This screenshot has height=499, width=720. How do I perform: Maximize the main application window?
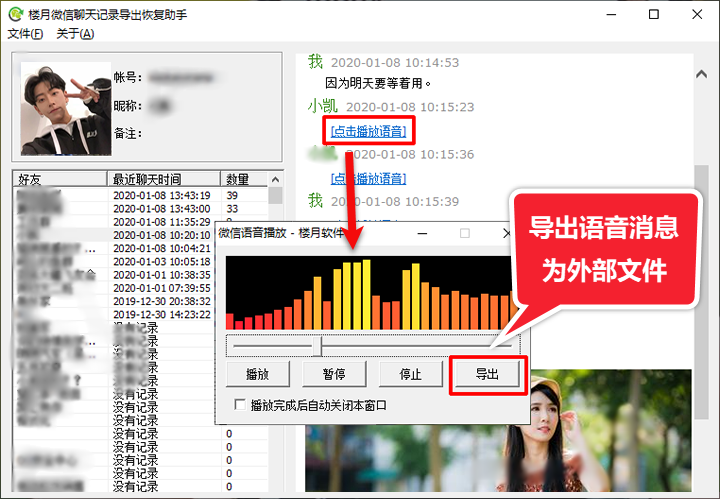[654, 14]
